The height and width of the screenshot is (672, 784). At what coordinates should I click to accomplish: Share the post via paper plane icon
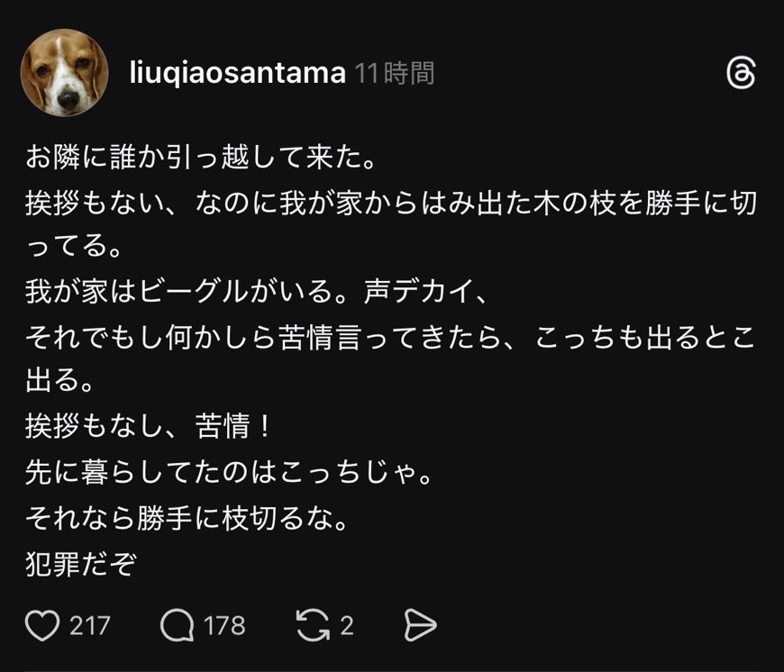(419, 624)
